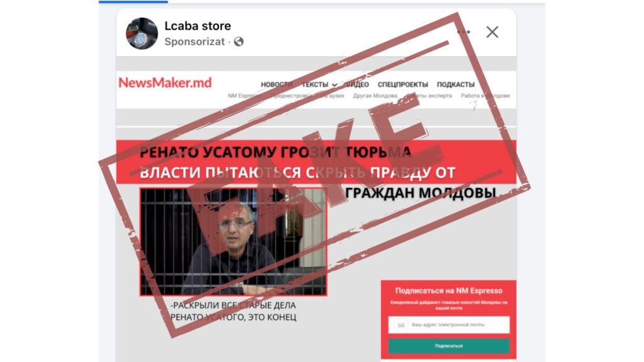Open the headline ВЛАСТИ ПЫТАЮТСЯ СКРЫТЬ ПРАВДУ
The image size is (644, 362).
(297, 172)
